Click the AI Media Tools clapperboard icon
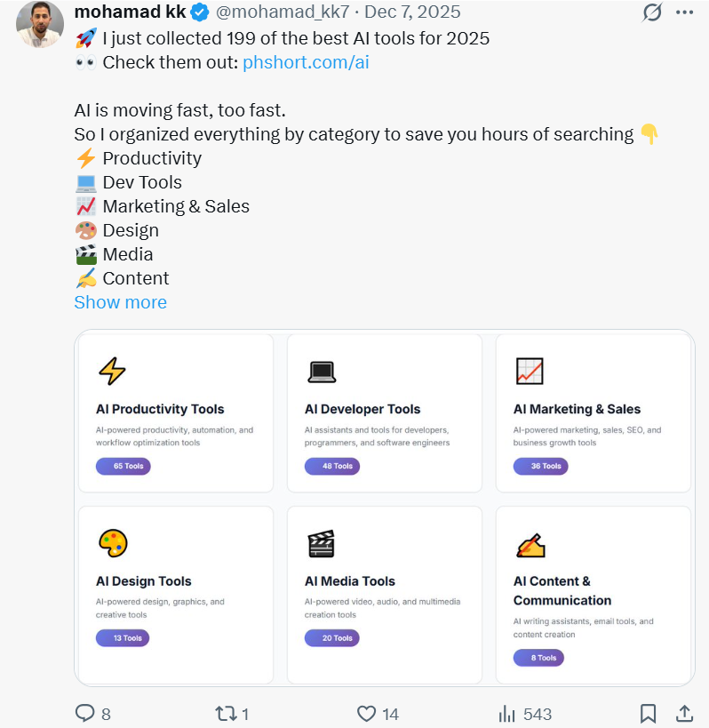The height and width of the screenshot is (728, 709). click(321, 543)
